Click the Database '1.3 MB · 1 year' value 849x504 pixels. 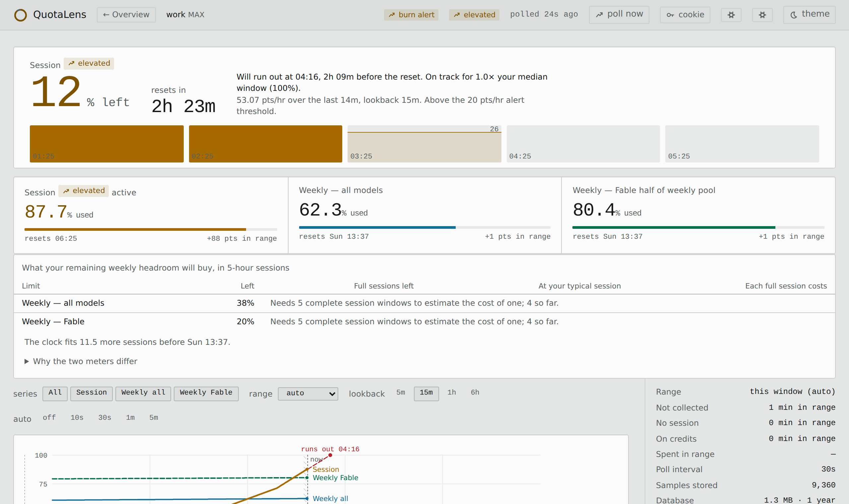click(799, 500)
